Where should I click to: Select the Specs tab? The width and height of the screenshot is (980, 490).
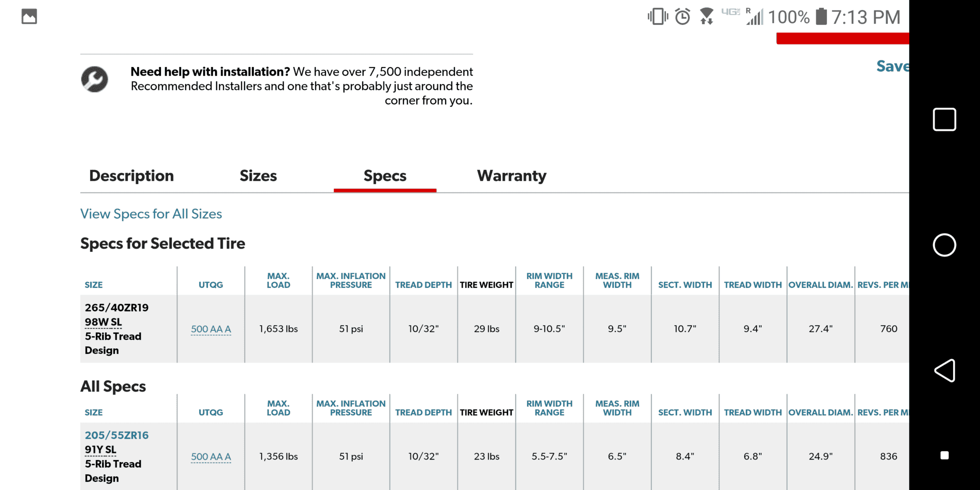pyautogui.click(x=385, y=176)
